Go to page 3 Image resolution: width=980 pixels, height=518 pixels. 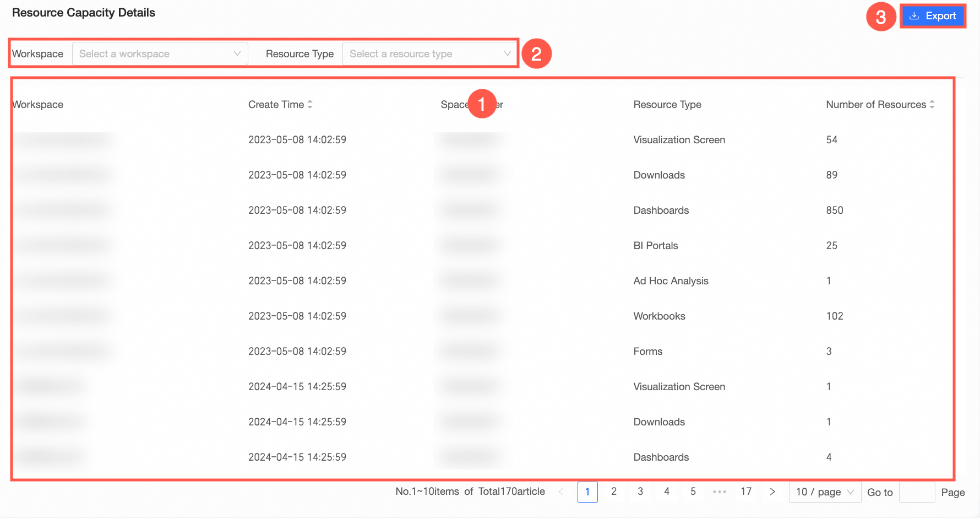640,492
